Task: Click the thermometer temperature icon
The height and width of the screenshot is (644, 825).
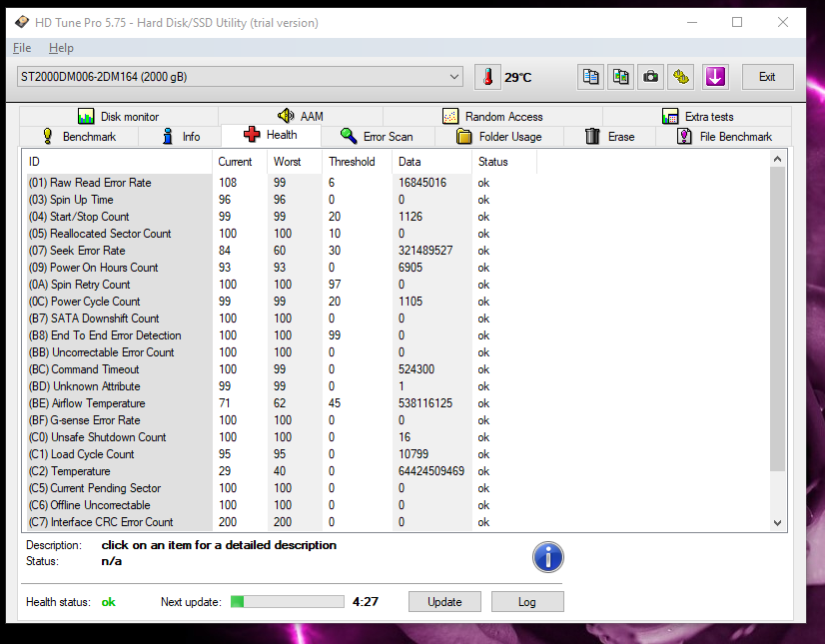Action: coord(487,77)
